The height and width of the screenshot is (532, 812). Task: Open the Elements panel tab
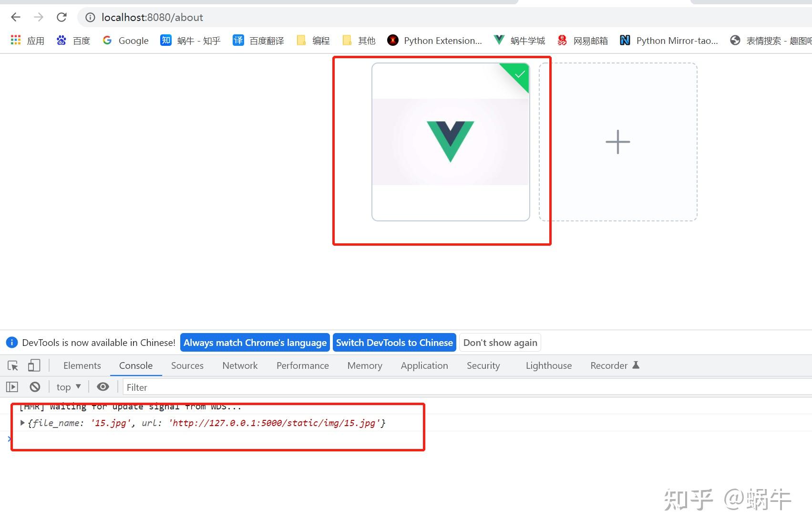[x=82, y=365]
